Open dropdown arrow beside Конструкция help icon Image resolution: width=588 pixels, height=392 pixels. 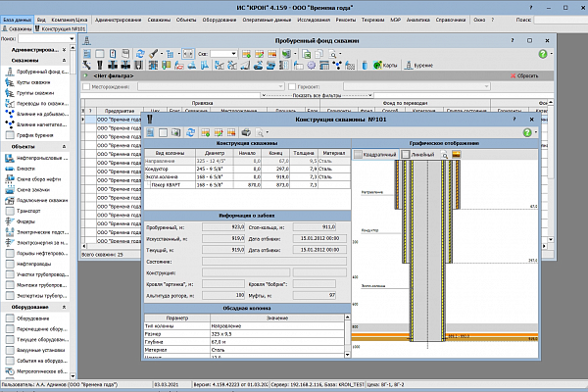pyautogui.click(x=535, y=132)
